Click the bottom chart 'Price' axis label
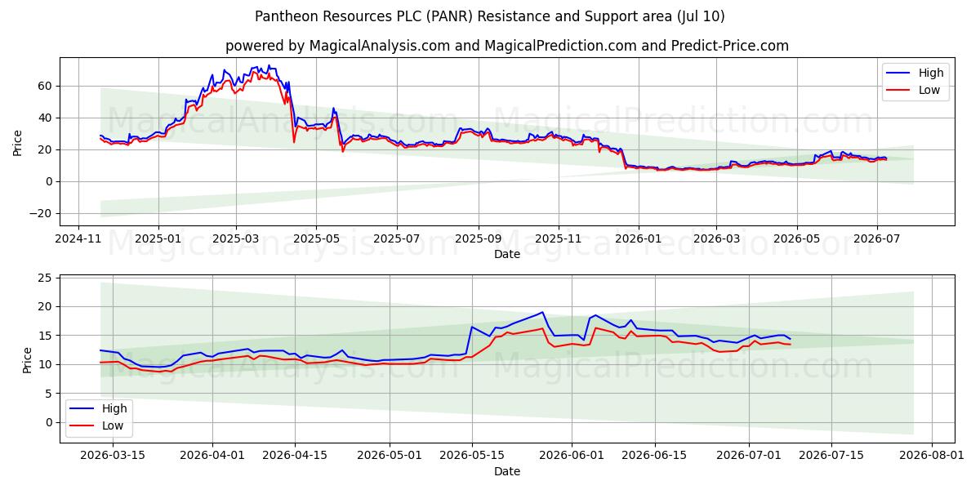Screen dimensions: 980x490 [x=27, y=359]
